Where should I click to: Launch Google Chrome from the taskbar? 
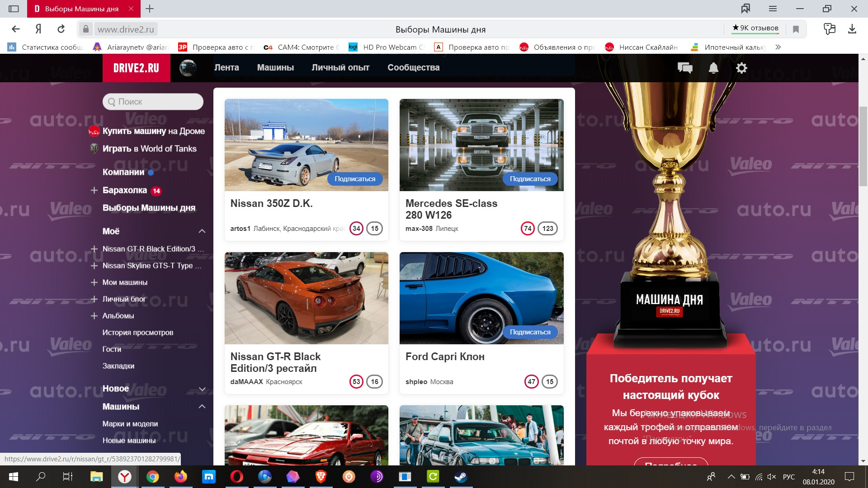tap(153, 477)
